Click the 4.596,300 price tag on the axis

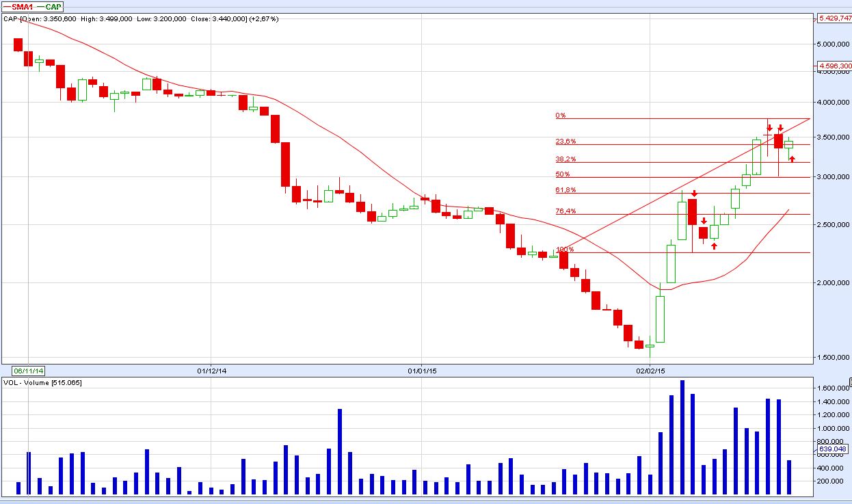pos(834,66)
